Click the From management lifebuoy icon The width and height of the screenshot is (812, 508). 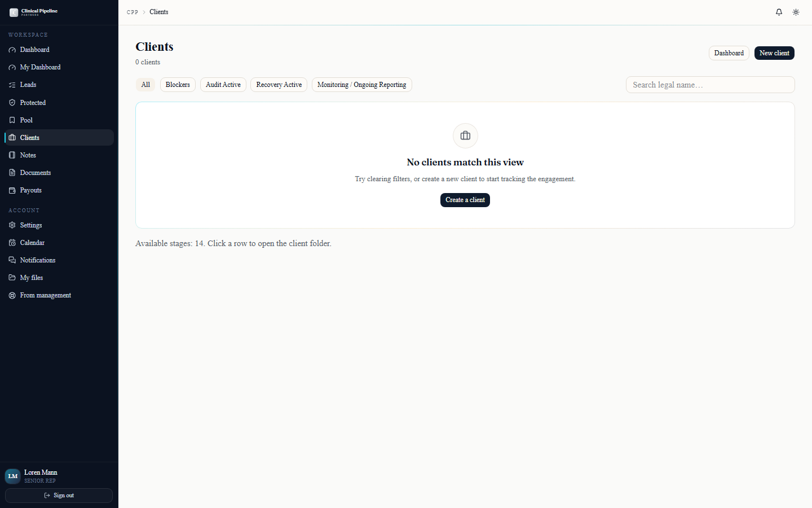coord(12,295)
